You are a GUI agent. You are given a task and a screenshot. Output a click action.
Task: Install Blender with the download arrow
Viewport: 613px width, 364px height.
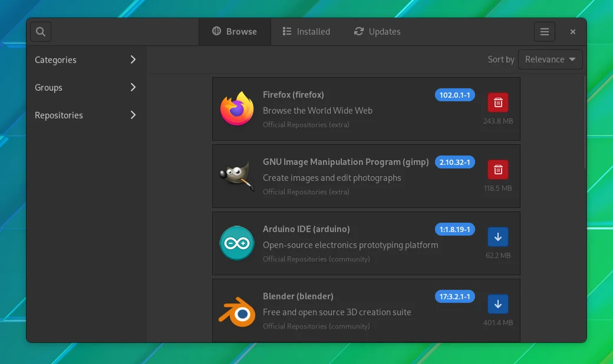click(x=497, y=304)
